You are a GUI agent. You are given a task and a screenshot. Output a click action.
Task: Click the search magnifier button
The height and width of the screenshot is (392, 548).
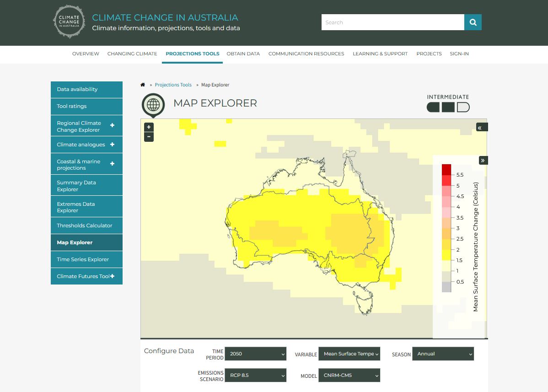click(x=473, y=22)
